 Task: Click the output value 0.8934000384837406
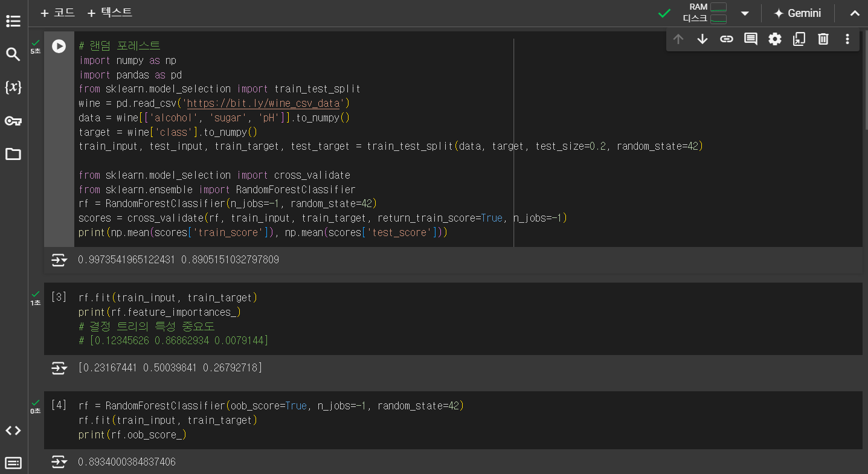point(127,462)
